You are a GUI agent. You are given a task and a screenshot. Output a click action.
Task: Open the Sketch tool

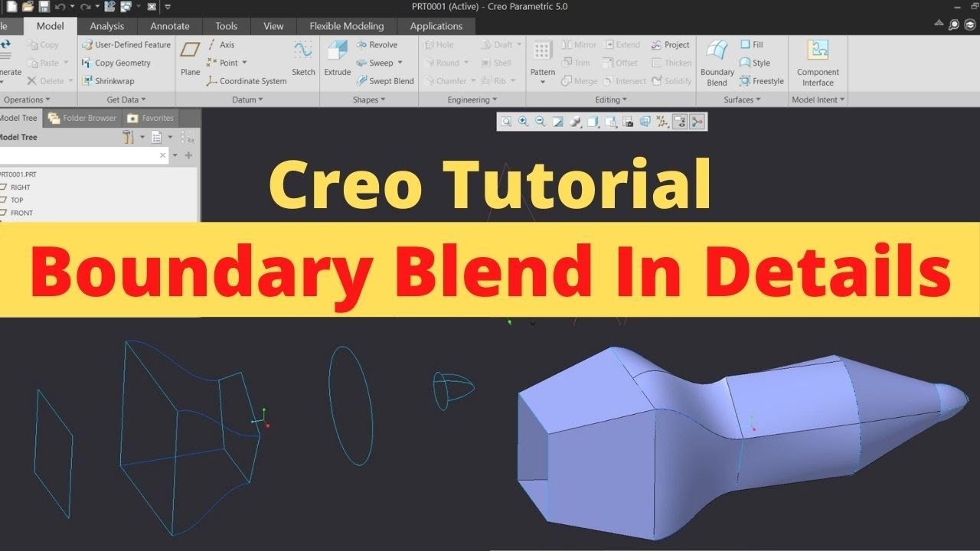[303, 59]
